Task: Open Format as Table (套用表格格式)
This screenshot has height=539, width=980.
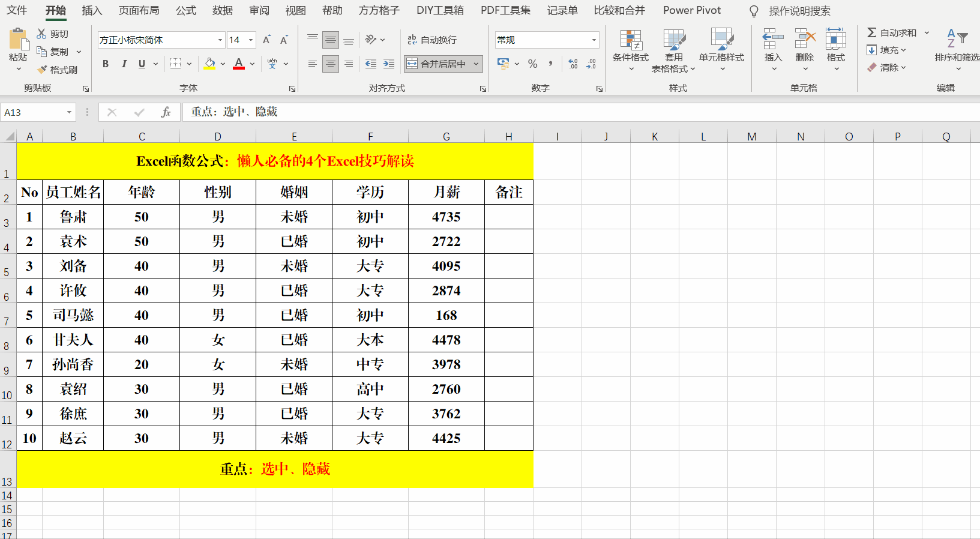Action: [673, 50]
